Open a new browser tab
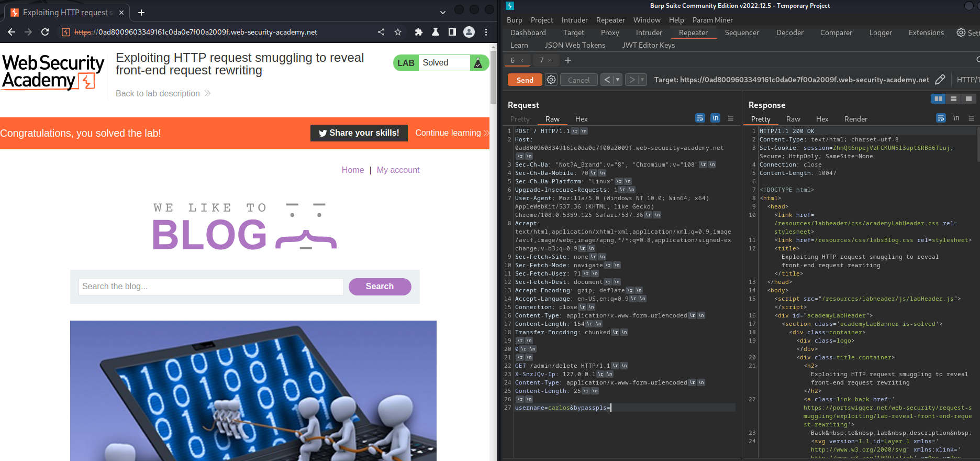980x461 pixels. point(141,12)
